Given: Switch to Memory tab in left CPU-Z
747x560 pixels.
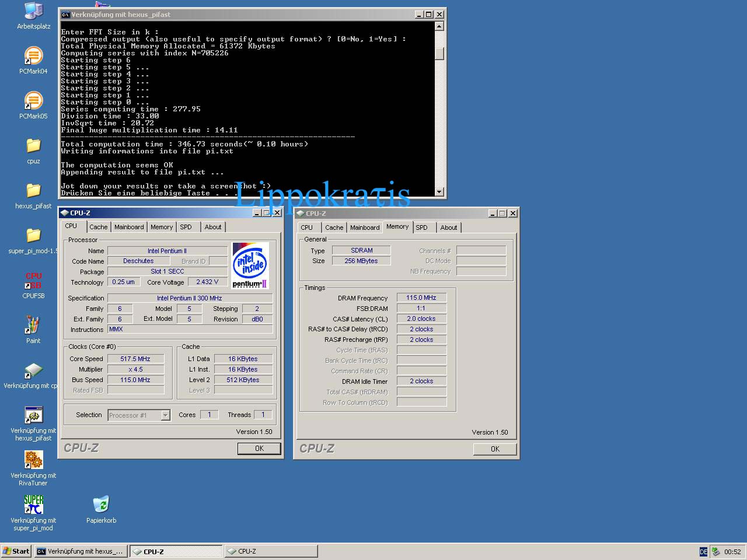Looking at the screenshot, I should tap(162, 227).
